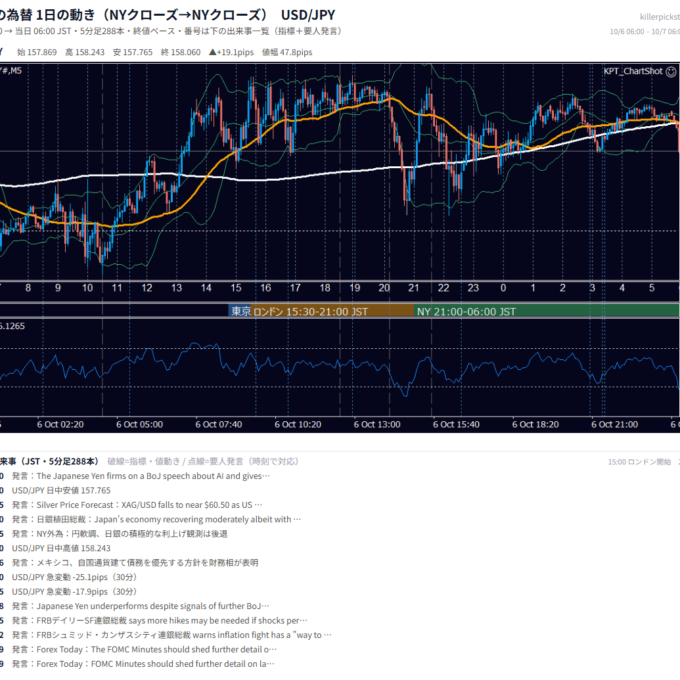Click hour label 22 on time axis

click(x=443, y=288)
